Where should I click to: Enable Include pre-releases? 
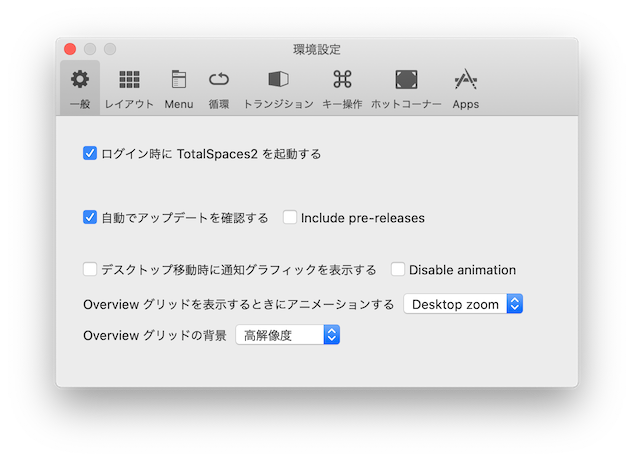[290, 217]
